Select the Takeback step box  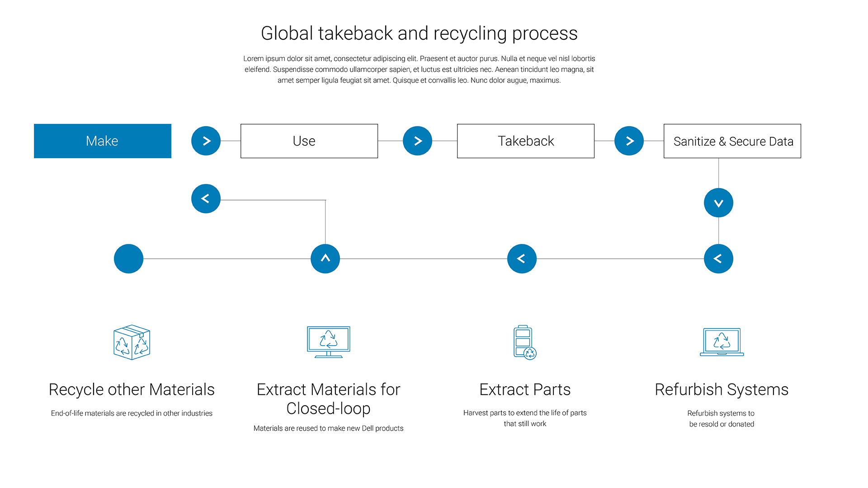(x=526, y=141)
